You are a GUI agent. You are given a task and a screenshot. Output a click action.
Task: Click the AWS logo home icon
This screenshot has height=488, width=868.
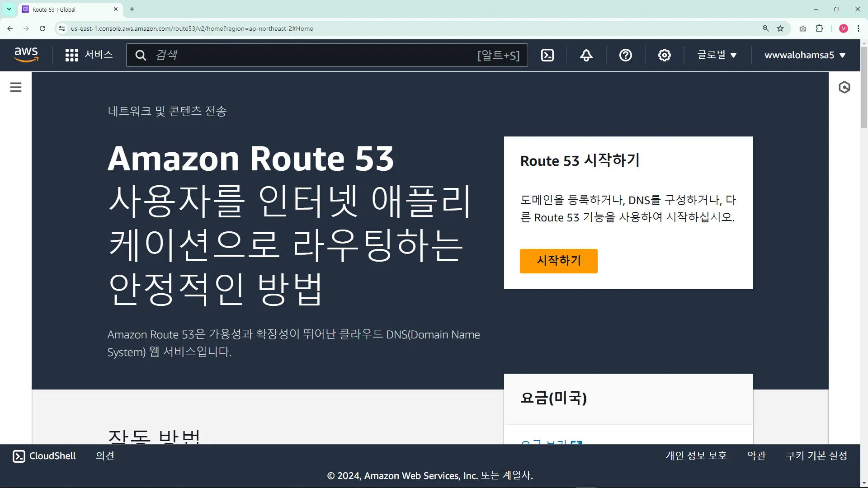pyautogui.click(x=26, y=55)
